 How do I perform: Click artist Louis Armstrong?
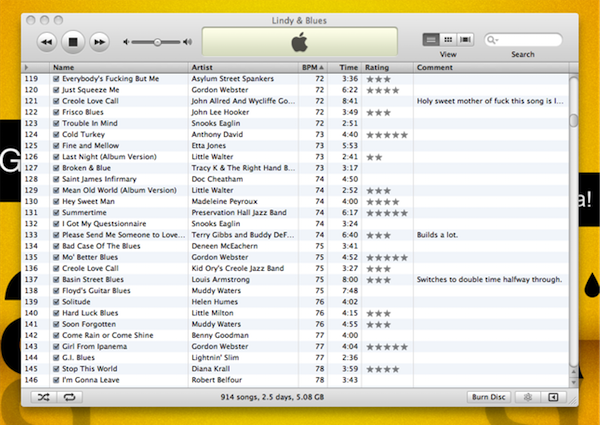[221, 280]
